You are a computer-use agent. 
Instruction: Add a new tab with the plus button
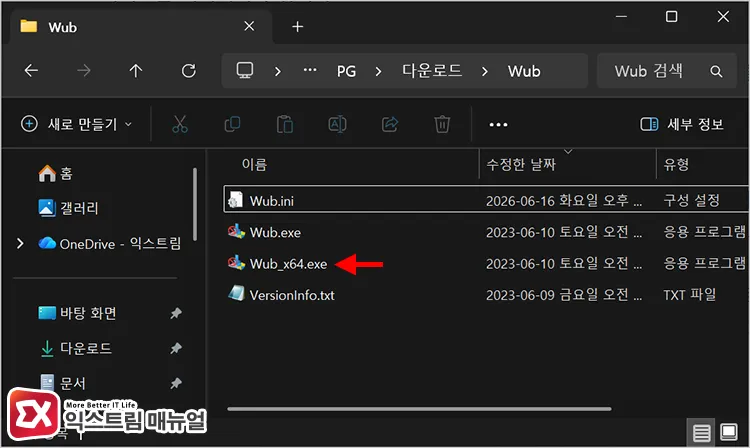click(x=298, y=26)
